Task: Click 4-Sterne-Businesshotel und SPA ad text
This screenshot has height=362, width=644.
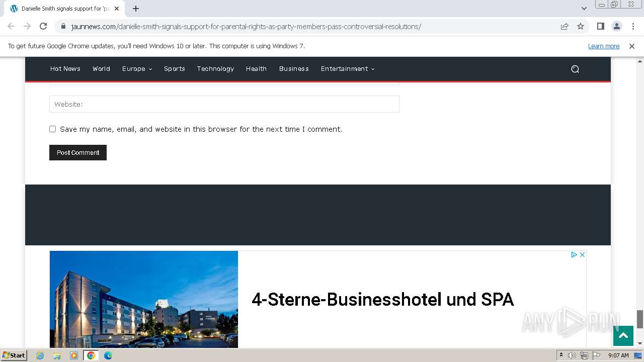Action: [x=382, y=300]
